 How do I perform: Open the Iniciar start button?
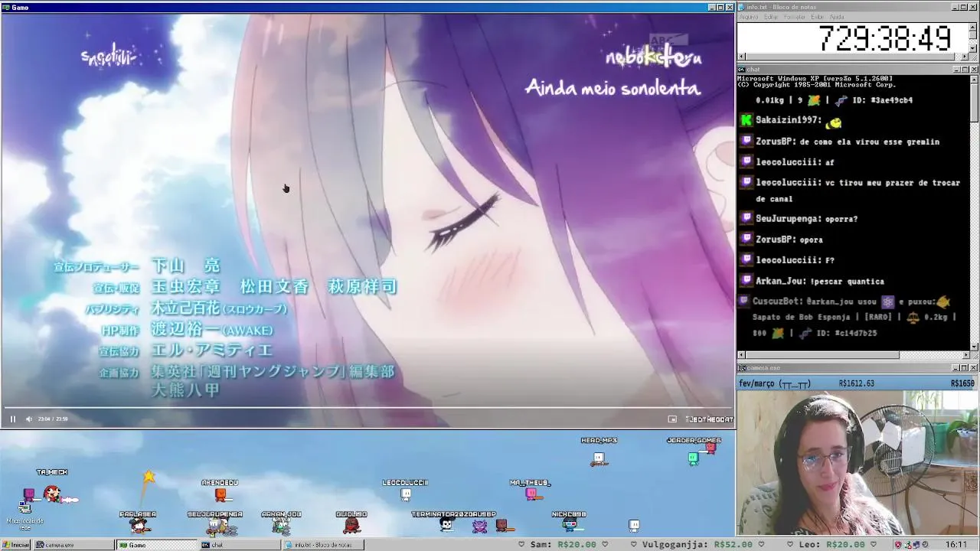(x=16, y=545)
